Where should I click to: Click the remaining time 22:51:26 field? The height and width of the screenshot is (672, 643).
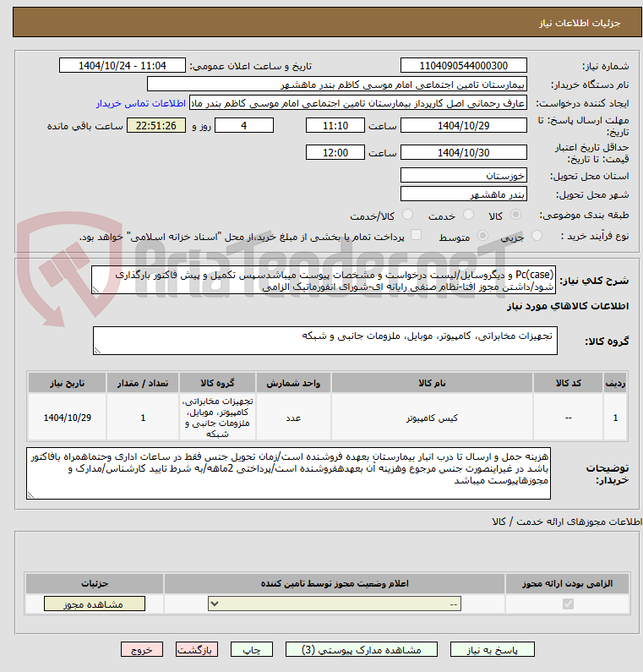pyautogui.click(x=156, y=126)
